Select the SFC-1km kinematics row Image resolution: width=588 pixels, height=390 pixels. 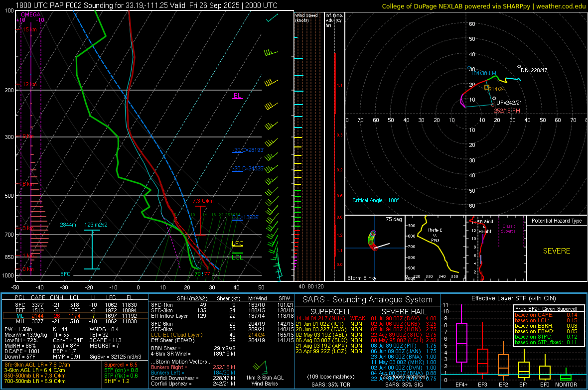pyautogui.click(x=222, y=305)
